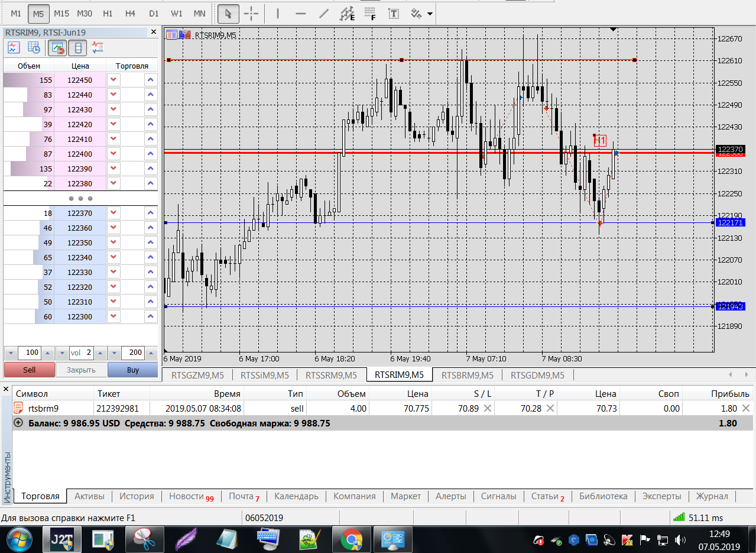This screenshot has height=553, width=756.
Task: Activate the trendline drawing tool
Action: [323, 13]
